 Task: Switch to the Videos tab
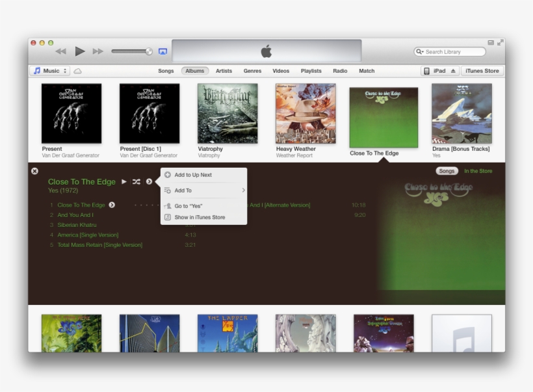[x=281, y=71]
